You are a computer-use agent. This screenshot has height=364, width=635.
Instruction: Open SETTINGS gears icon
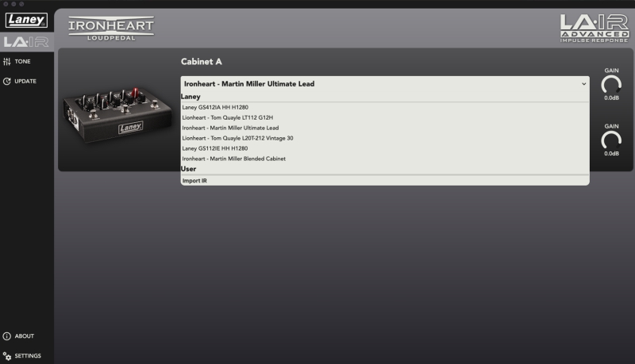coord(7,356)
